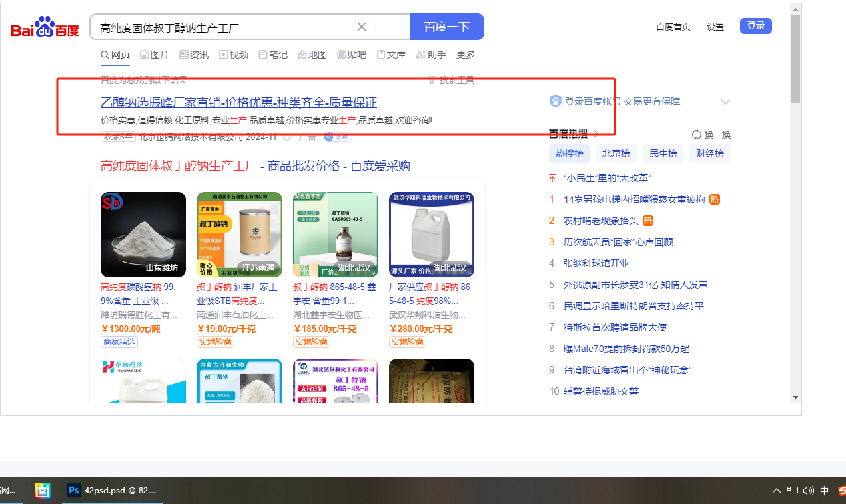Open the 山东潍坊 white powder product image
The height and width of the screenshot is (504, 846).
[x=143, y=235]
